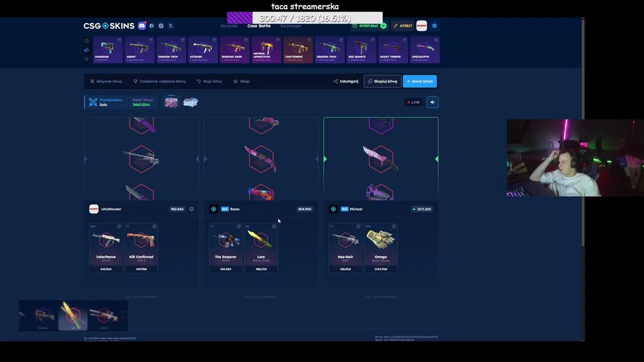Click the CSG Skins logo
The width and height of the screenshot is (644, 362).
click(x=109, y=26)
